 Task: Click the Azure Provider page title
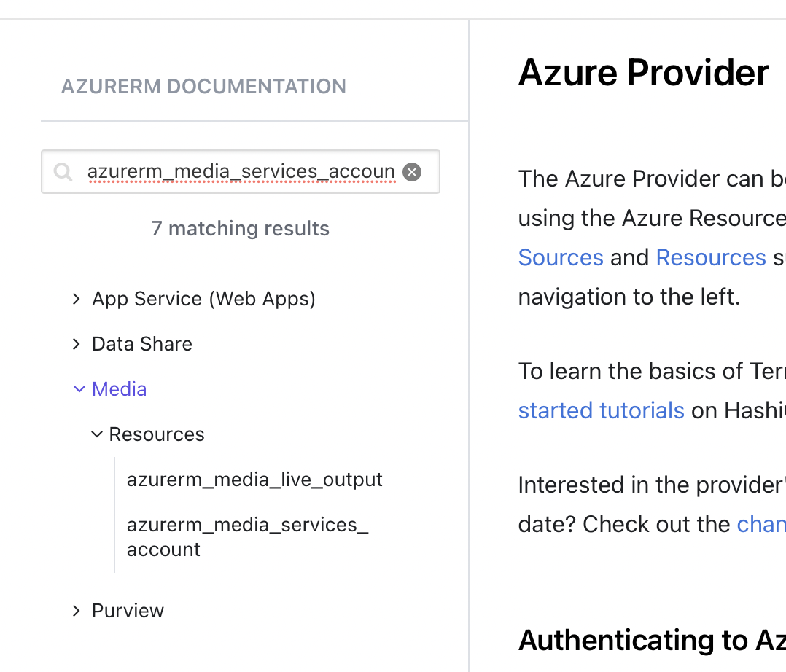click(643, 72)
